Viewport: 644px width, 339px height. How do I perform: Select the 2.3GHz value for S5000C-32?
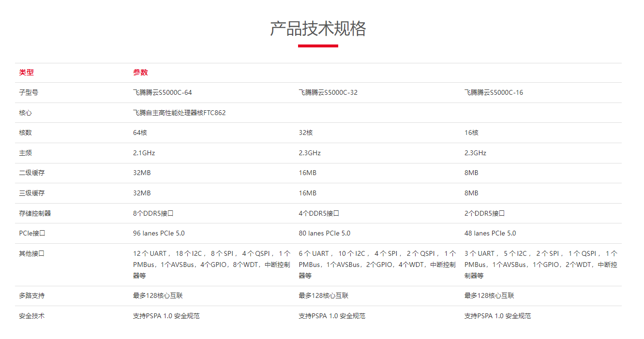tap(310, 153)
